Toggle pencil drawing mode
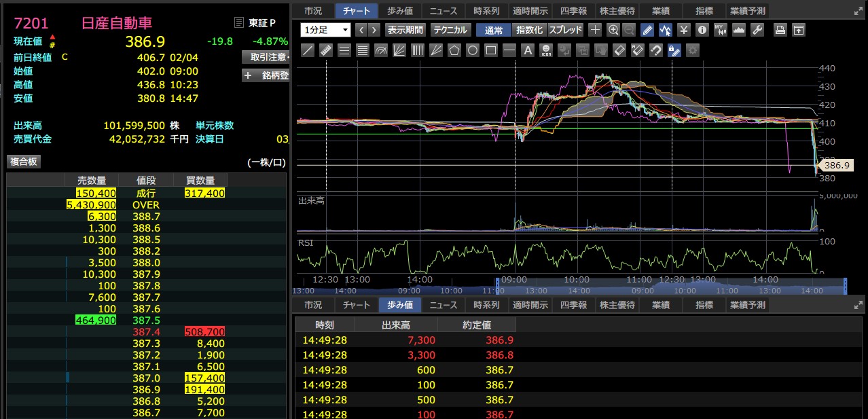This screenshot has width=868, height=419. point(647,30)
